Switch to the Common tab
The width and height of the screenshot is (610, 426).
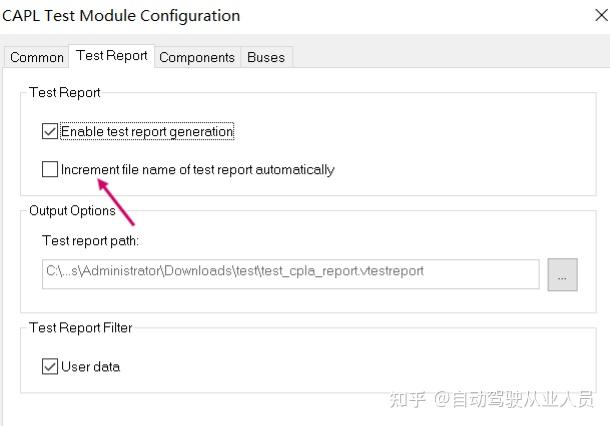point(37,57)
